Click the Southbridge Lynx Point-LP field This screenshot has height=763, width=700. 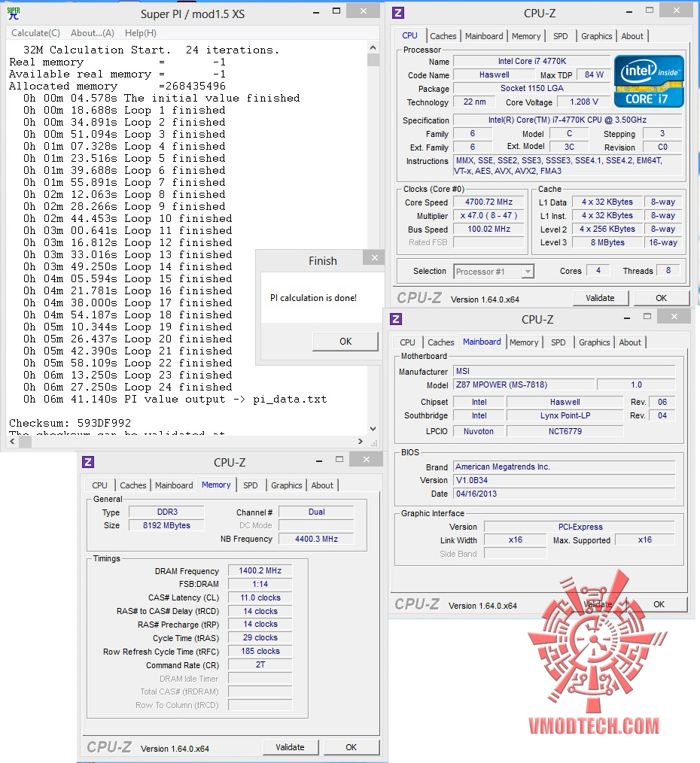click(565, 415)
